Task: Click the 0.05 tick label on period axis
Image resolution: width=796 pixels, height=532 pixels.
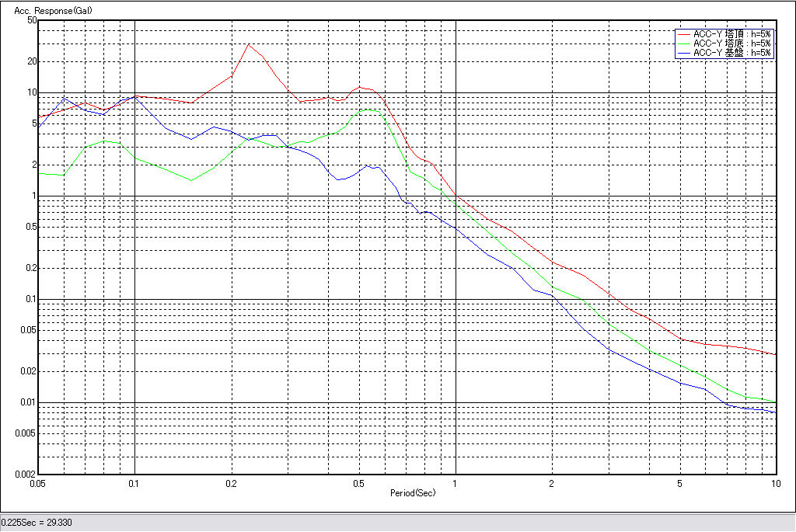Action: (x=37, y=484)
